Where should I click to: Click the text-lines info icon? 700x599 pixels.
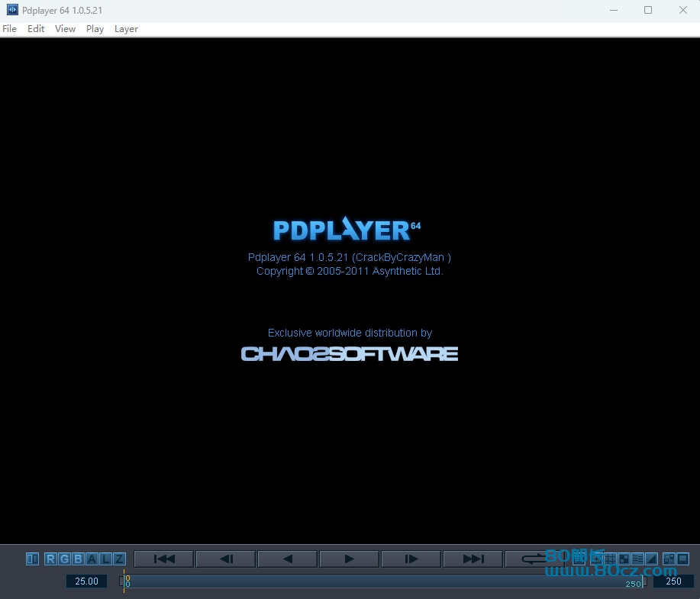click(637, 559)
